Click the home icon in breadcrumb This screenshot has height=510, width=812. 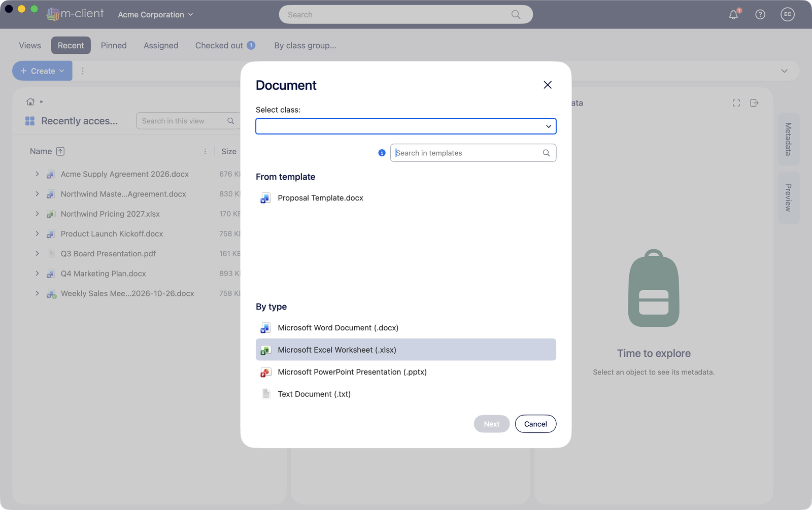[30, 101]
